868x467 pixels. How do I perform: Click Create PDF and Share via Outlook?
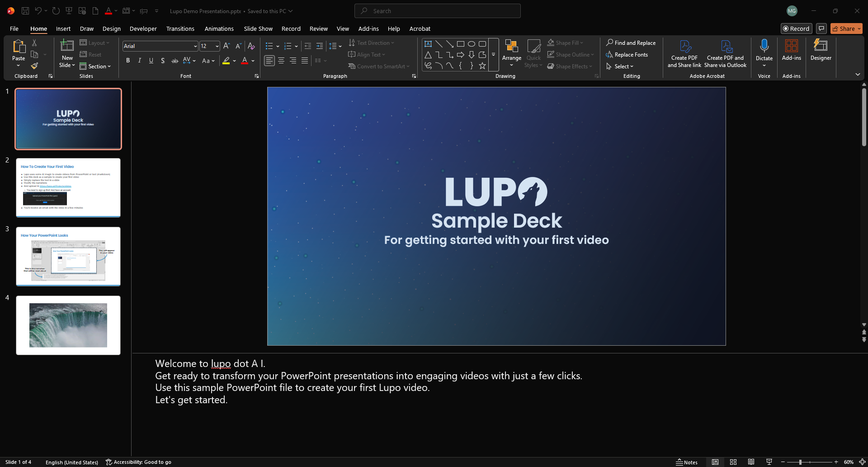tap(725, 53)
